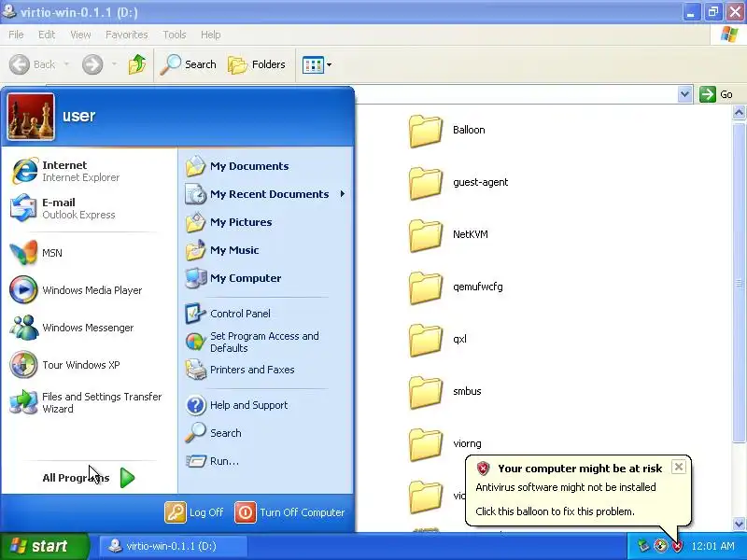Click the vertical scrollbar thumb

pos(739,284)
